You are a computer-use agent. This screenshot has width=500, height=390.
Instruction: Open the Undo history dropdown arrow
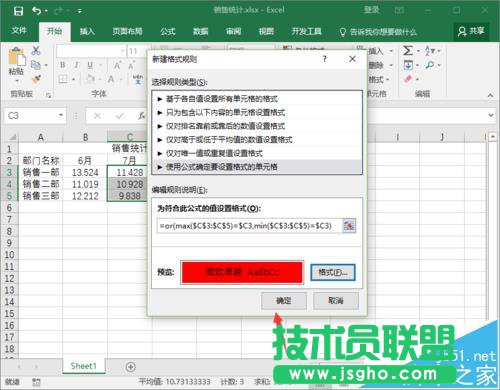pyautogui.click(x=46, y=11)
